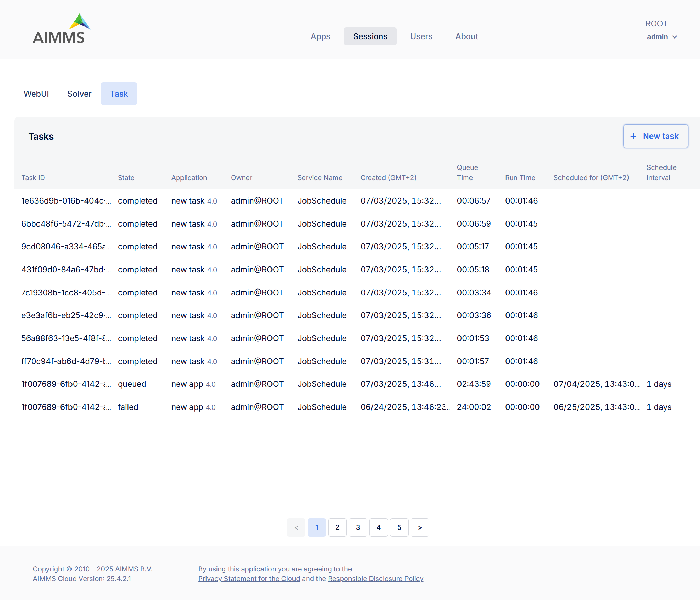The image size is (700, 600).
Task: Click the previous page arrow
Action: click(296, 527)
